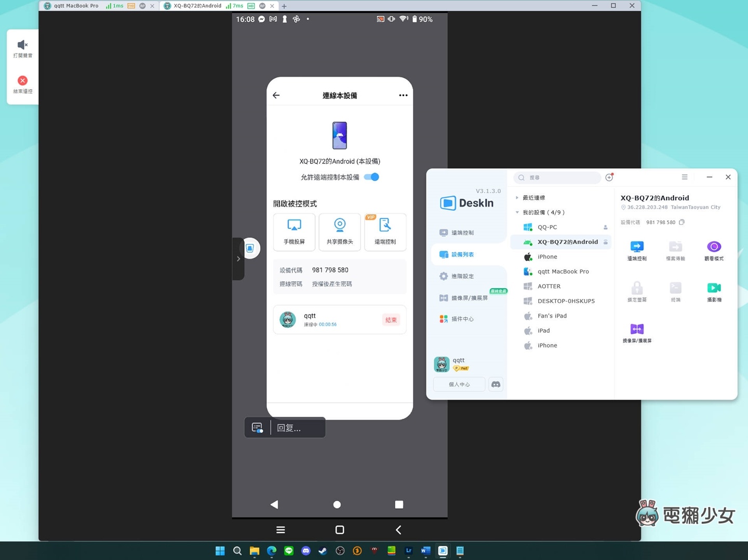This screenshot has width=748, height=560.
Task: Open the 終端 terminal action
Action: pyautogui.click(x=675, y=288)
